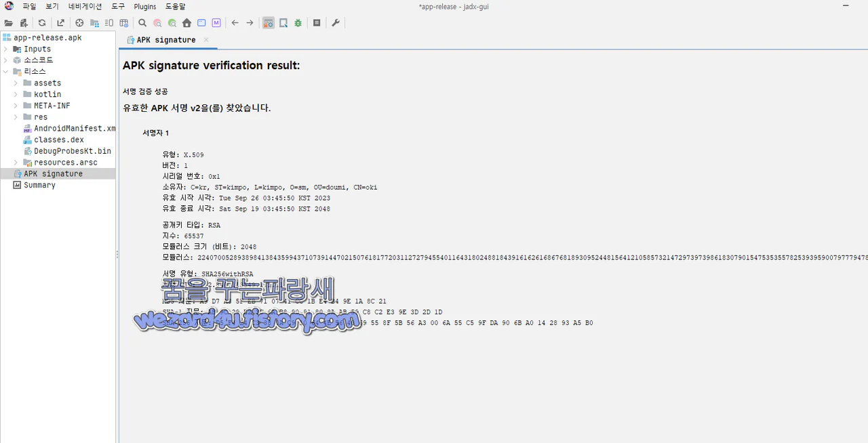Go to Application class window icon
The height and width of the screenshot is (443, 868).
tap(201, 23)
